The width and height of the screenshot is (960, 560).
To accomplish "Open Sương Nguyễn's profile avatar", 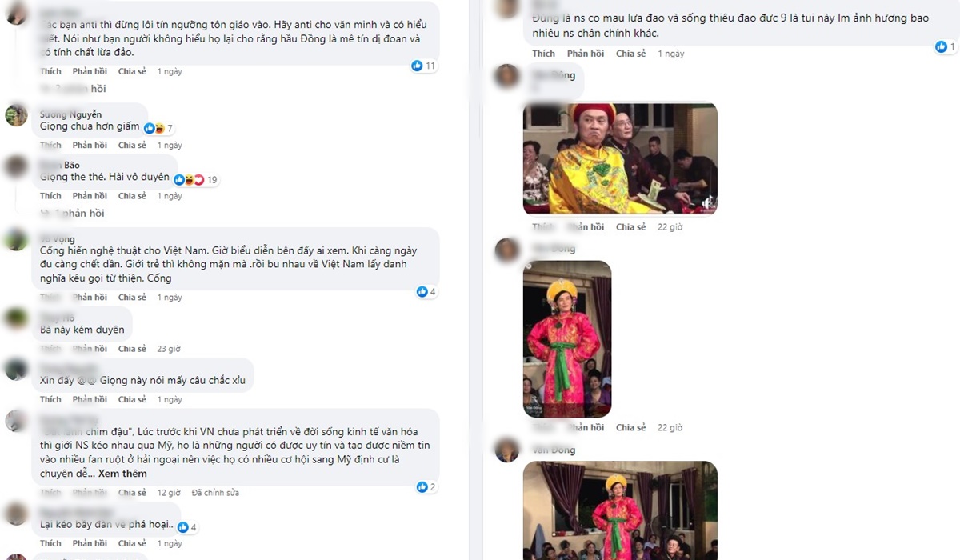I will point(17,115).
